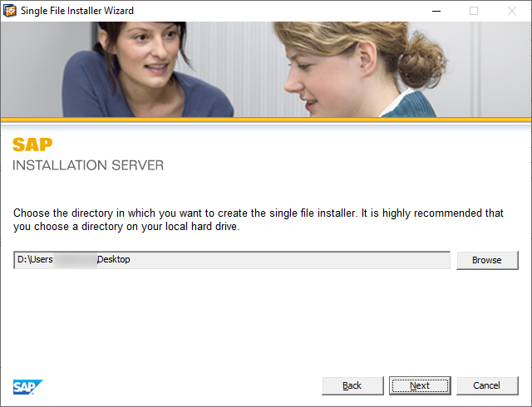The image size is (532, 407).
Task: Click the blue SAP logo at bottom
Action: click(27, 387)
